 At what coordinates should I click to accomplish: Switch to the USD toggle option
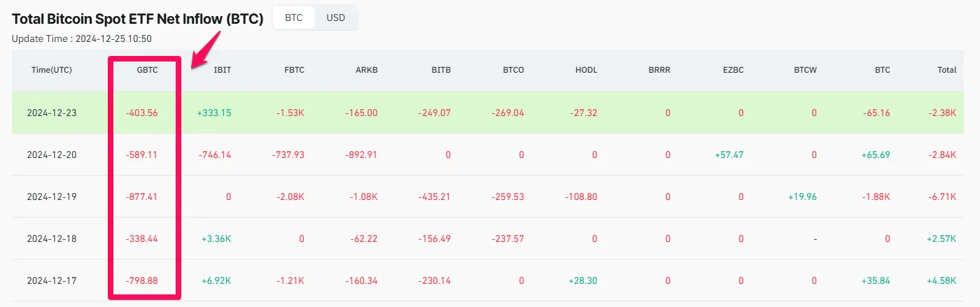[335, 18]
